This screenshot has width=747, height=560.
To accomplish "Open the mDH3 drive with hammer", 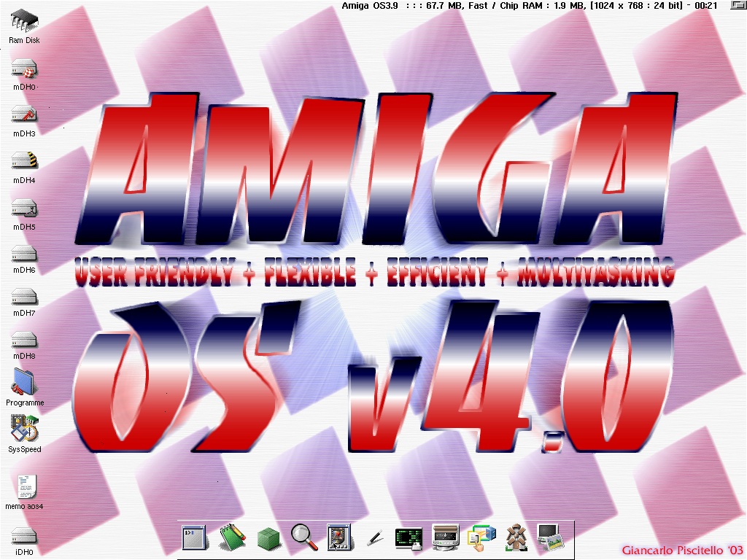I will (24, 116).
